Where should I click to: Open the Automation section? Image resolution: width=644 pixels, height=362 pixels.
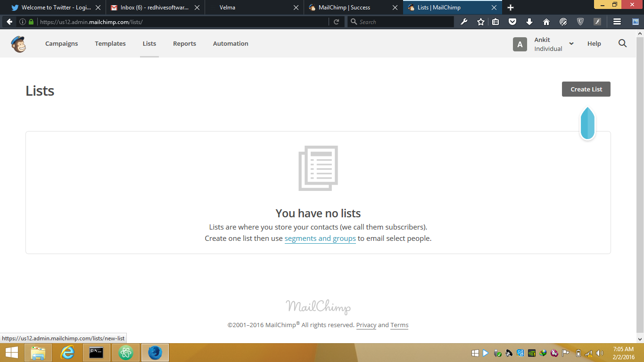click(x=231, y=43)
